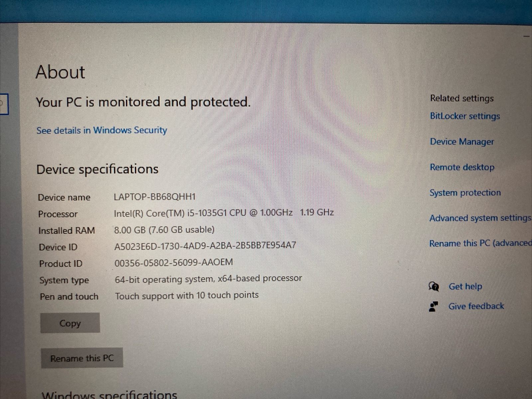The height and width of the screenshot is (399, 532).
Task: Click the Get help link
Action: [465, 286]
